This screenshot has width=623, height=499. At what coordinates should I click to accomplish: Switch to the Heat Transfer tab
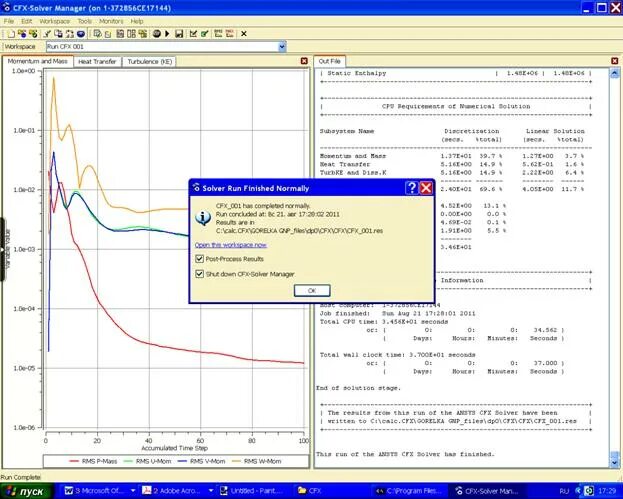click(x=97, y=62)
